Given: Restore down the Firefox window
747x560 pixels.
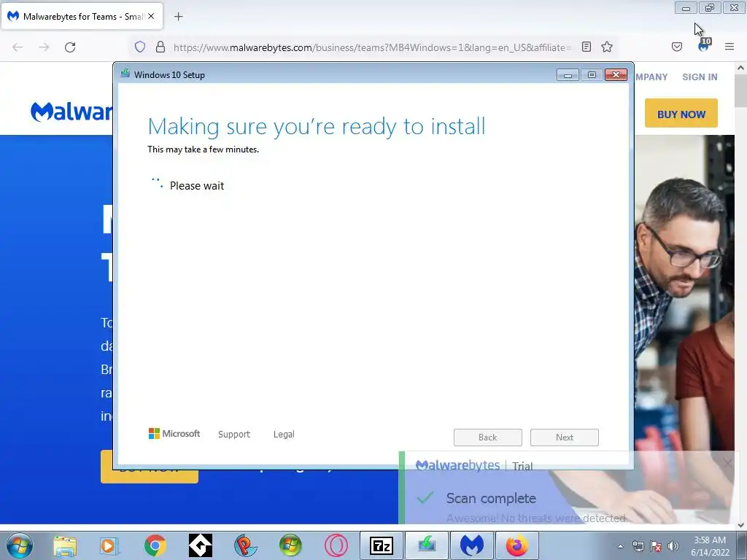Looking at the screenshot, I should coord(710,7).
